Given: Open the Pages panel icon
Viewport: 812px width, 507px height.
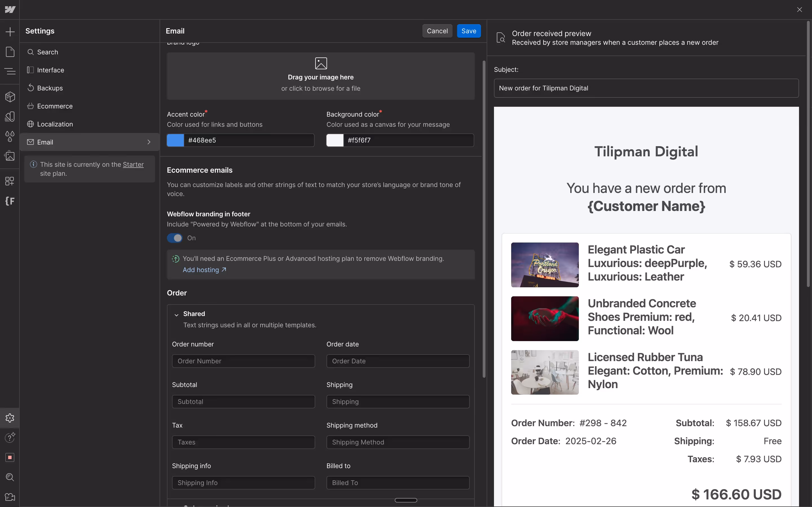Looking at the screenshot, I should pos(10,52).
